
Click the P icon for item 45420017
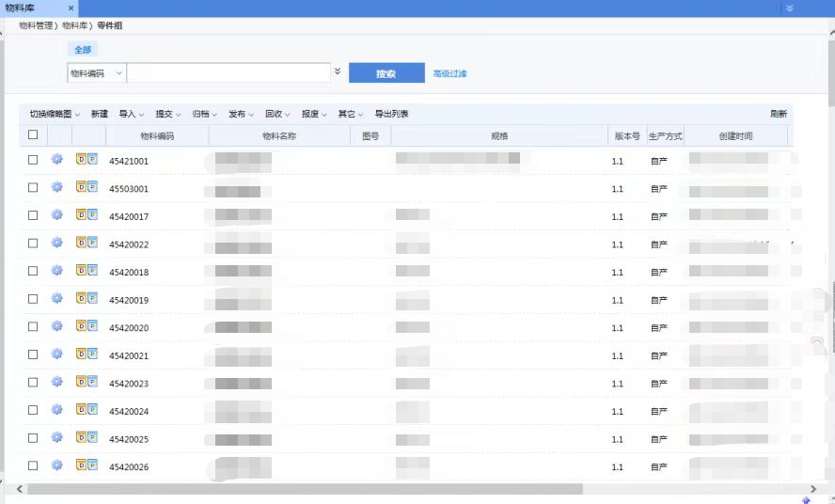click(92, 215)
